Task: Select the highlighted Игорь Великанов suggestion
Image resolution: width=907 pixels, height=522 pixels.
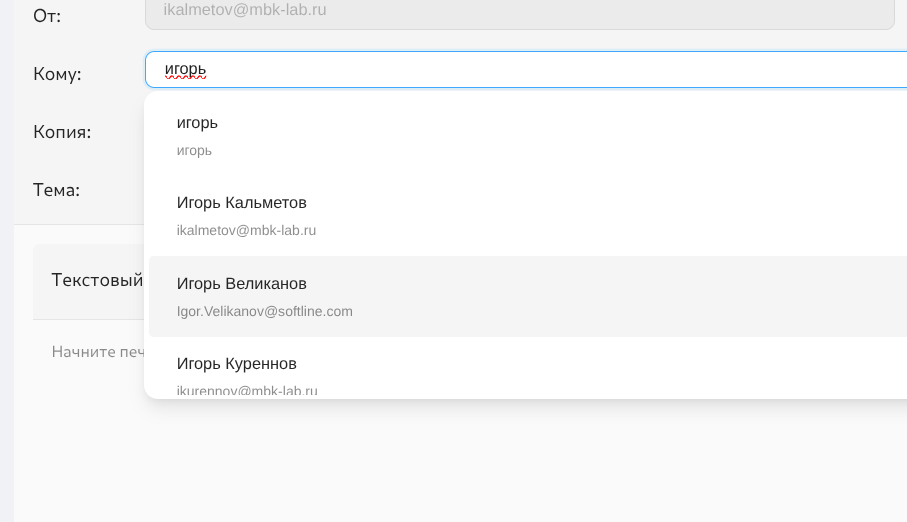Action: [241, 284]
